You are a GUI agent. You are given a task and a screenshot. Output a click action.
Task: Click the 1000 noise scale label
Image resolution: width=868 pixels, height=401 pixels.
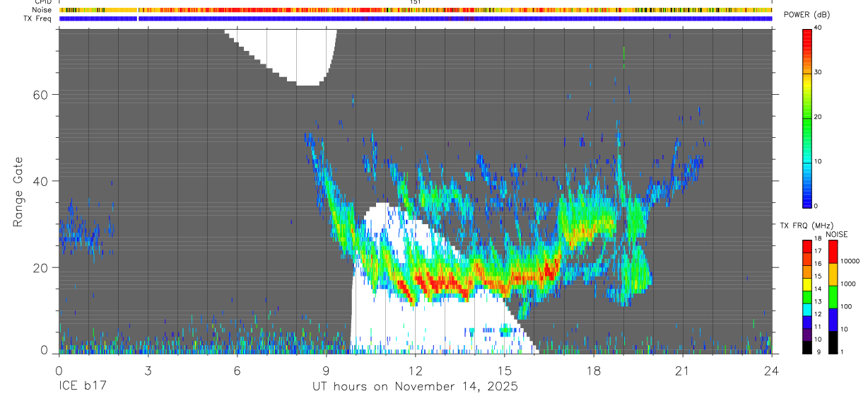pyautogui.click(x=848, y=284)
